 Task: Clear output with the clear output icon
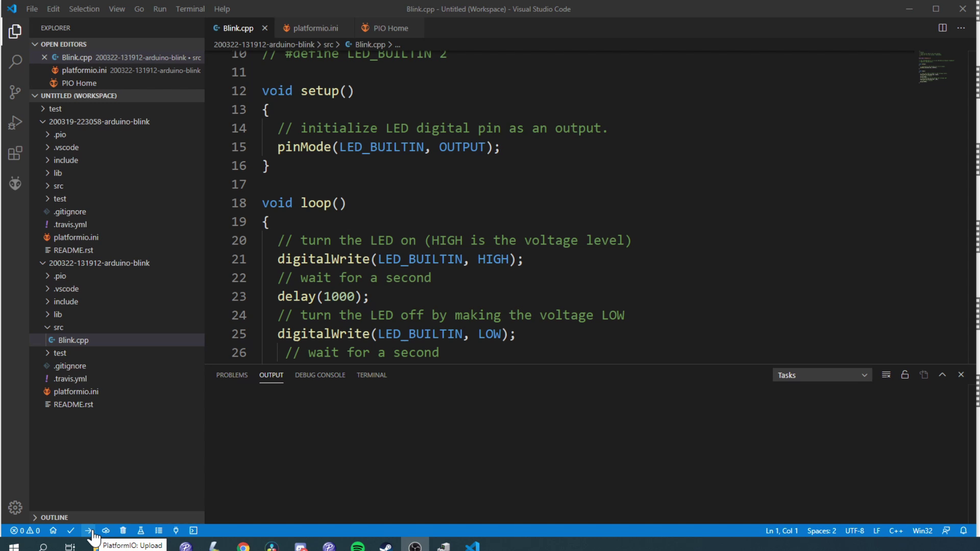point(886,375)
